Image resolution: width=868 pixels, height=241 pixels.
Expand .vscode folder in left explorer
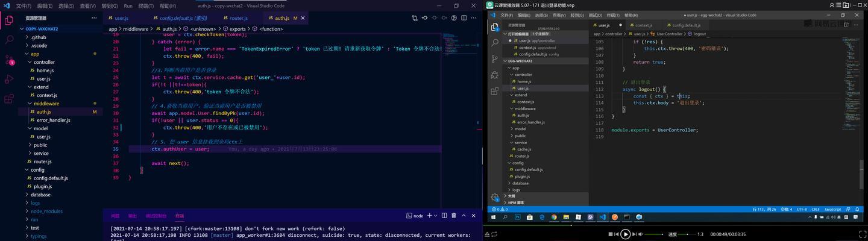(60, 45)
